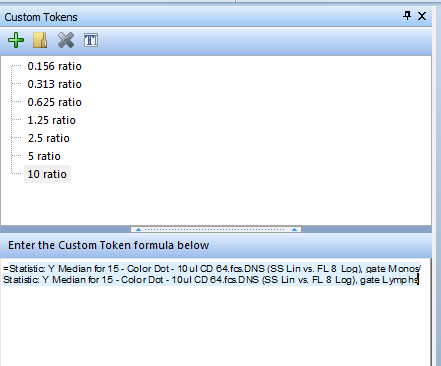Add a new custom token with the green plus
The width and height of the screenshot is (441, 366).
(16, 40)
